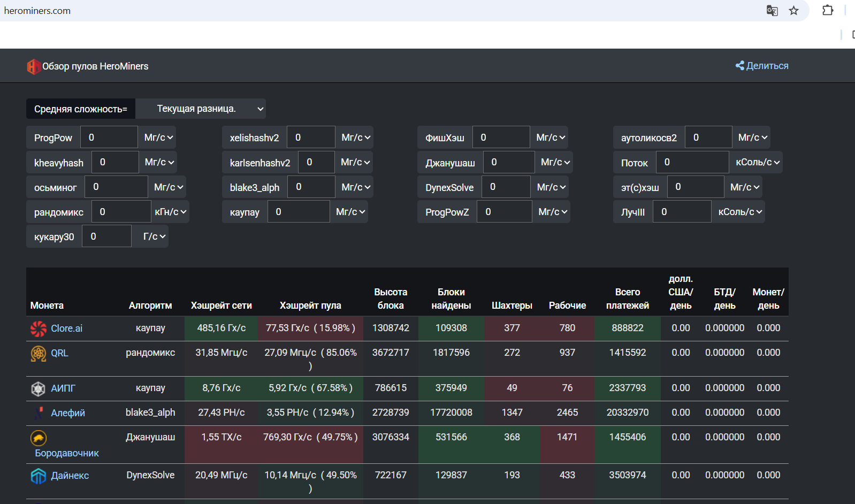Click the Google Translate icon in address bar

[772, 11]
